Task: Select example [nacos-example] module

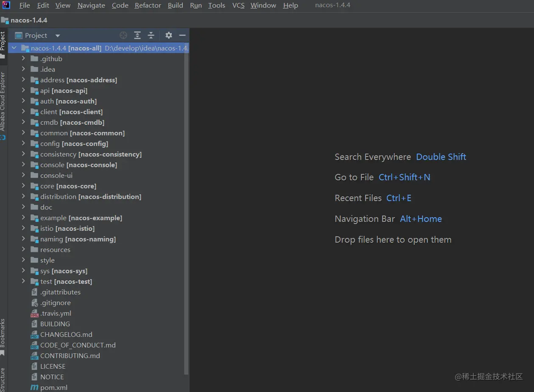Action: [81, 218]
